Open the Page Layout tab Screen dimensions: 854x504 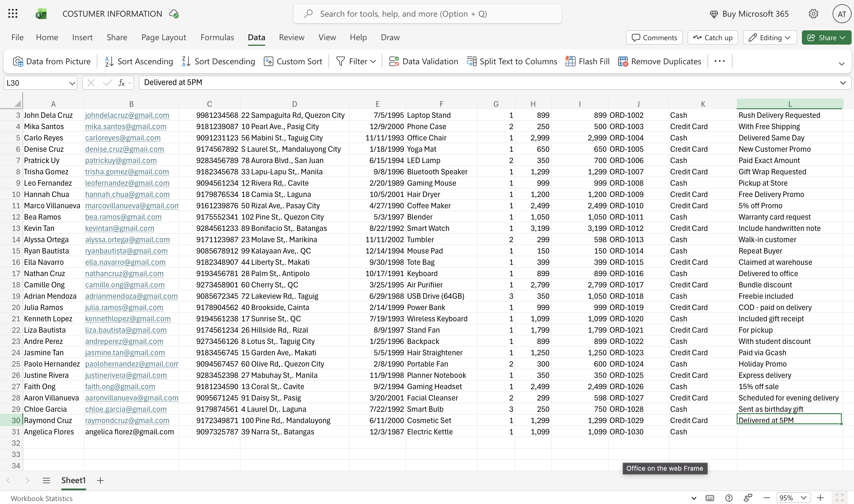tap(163, 37)
